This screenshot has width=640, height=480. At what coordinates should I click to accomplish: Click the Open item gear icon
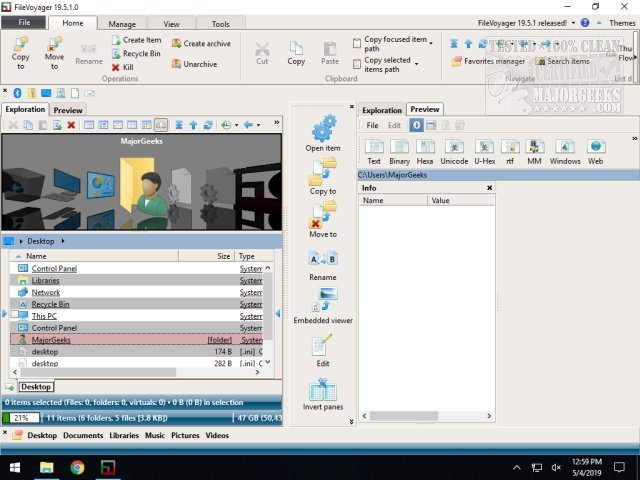click(323, 128)
